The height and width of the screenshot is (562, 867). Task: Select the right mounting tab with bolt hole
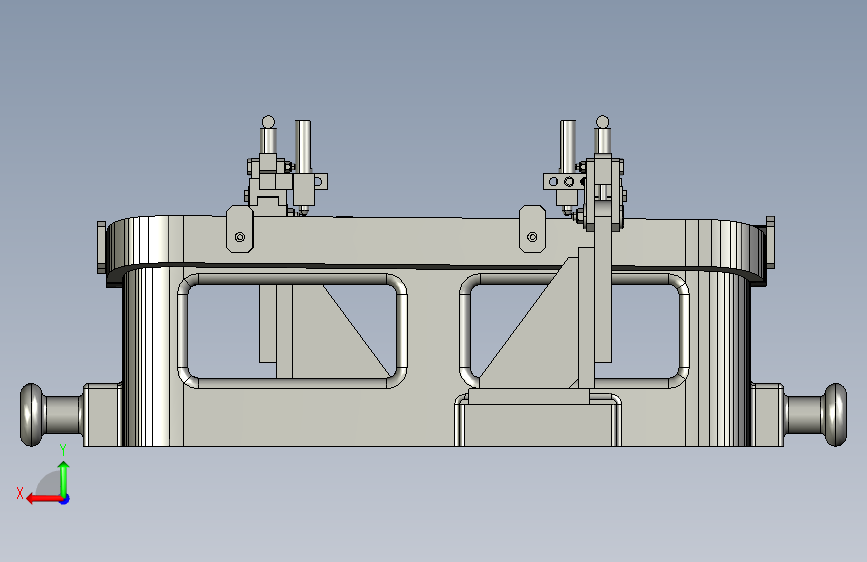532,229
